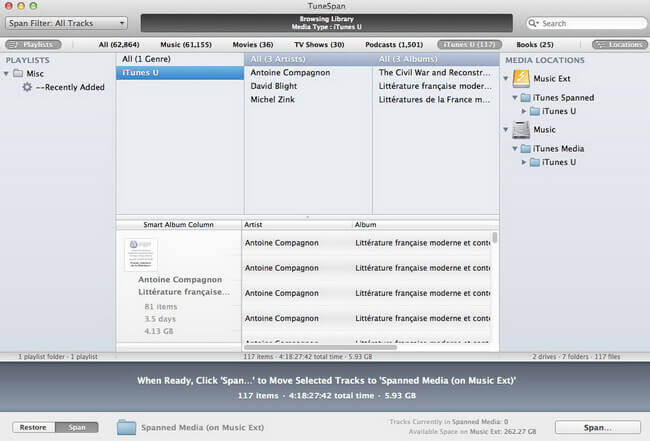Click the Spanned Media folder icon
Viewport: 650px width, 441px height.
point(126,427)
